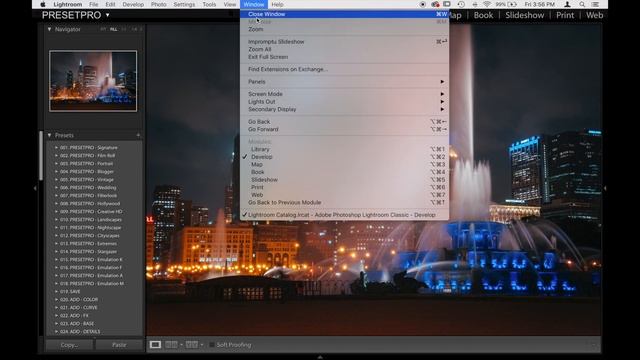
Task: Open the File menu
Action: pyautogui.click(x=93, y=4)
